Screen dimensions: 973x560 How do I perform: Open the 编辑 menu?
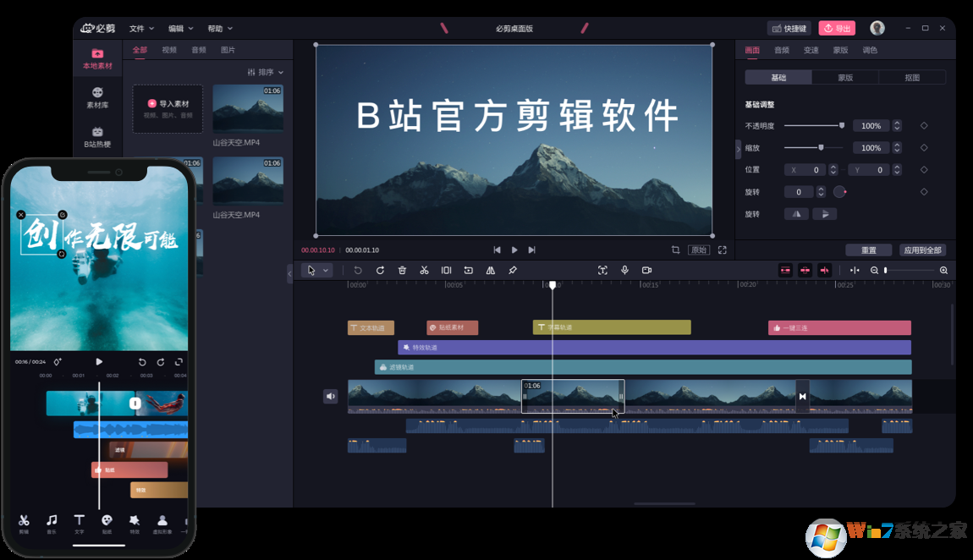coord(180,29)
